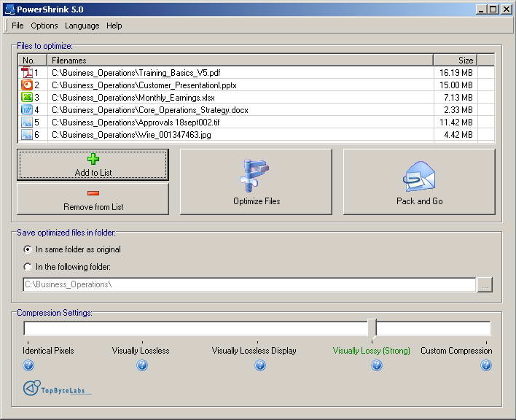Viewport: 516px width, 420px height.
Task: Click the compression level slider handle
Action: pyautogui.click(x=372, y=328)
